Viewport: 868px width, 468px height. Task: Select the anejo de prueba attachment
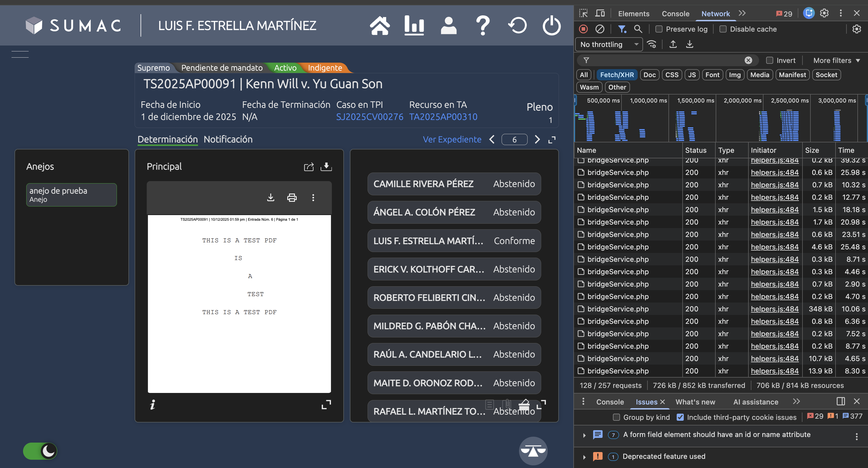coord(71,194)
